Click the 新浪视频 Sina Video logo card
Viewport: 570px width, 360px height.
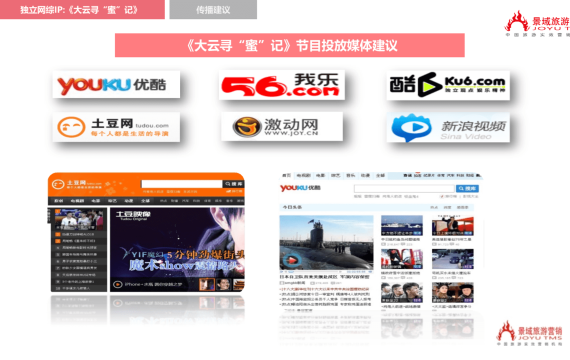tap(448, 127)
